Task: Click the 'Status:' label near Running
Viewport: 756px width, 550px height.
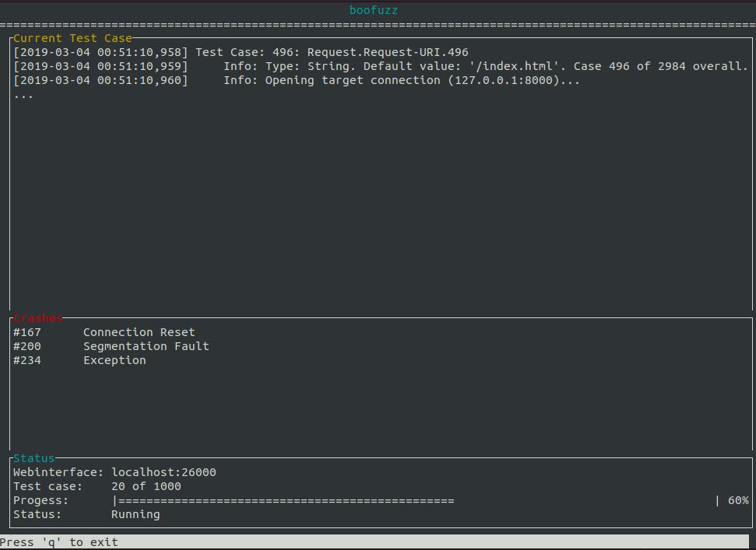Action: (x=37, y=514)
